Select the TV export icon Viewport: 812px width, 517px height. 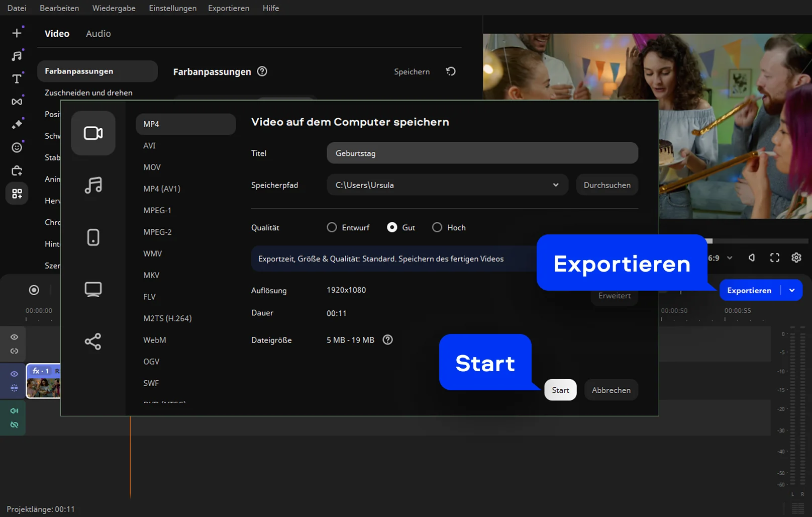coord(93,290)
